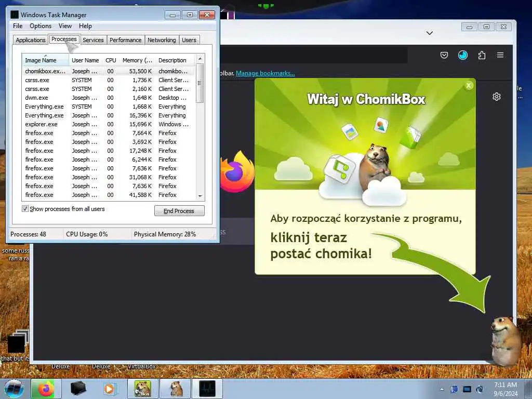Image resolution: width=532 pixels, height=399 pixels.
Task: Click the network tray icon
Action: click(467, 389)
